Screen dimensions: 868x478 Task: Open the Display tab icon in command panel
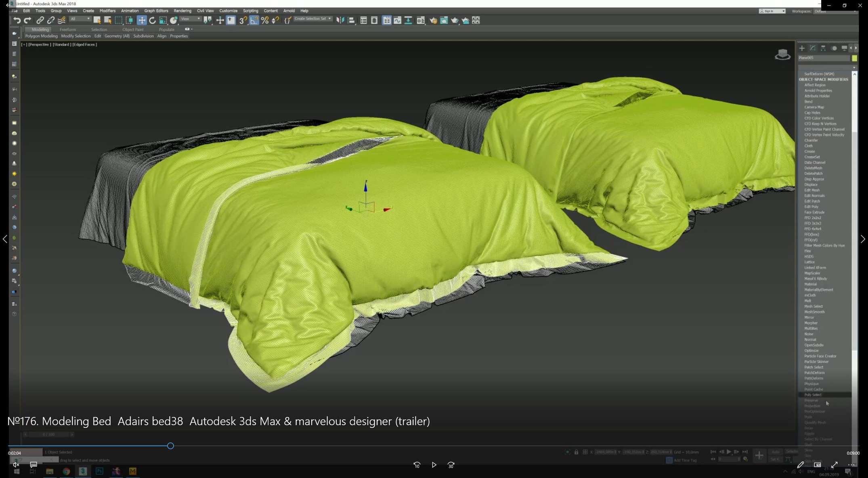[x=844, y=48]
